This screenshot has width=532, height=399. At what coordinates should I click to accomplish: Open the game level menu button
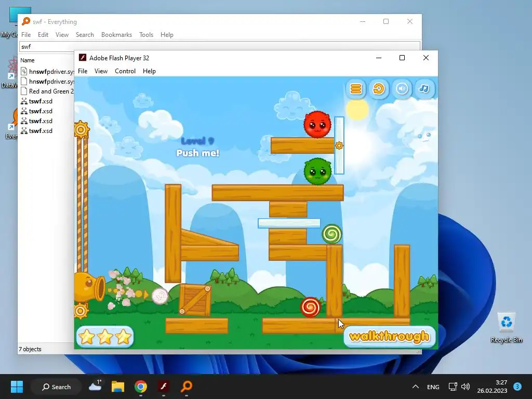(356, 89)
